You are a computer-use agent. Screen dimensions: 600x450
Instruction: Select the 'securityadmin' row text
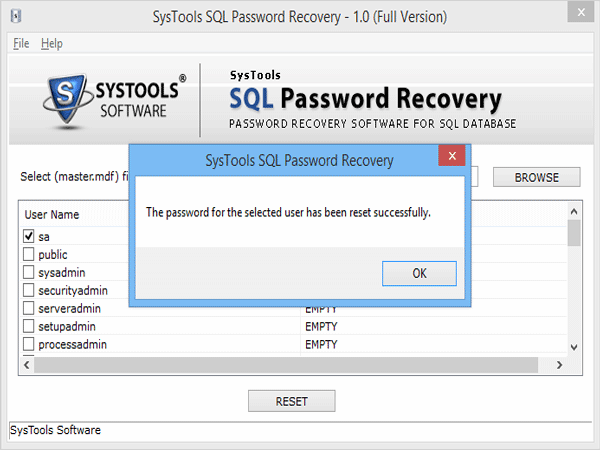[x=73, y=291]
